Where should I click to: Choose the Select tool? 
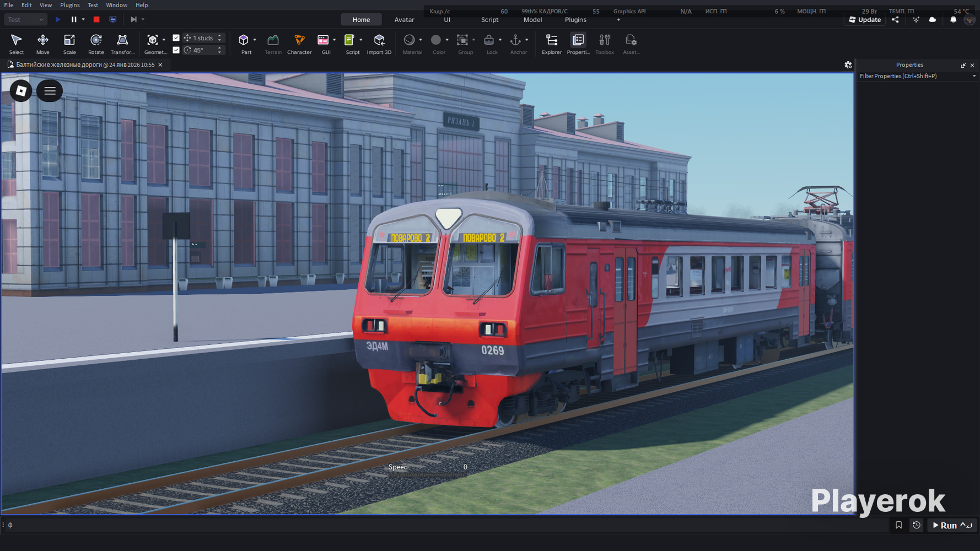(16, 44)
